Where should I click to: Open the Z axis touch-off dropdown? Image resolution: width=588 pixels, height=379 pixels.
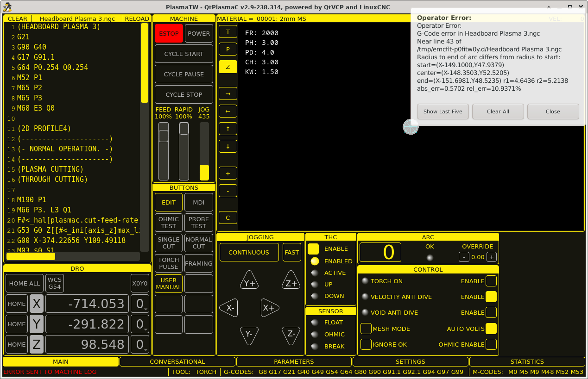(140, 345)
